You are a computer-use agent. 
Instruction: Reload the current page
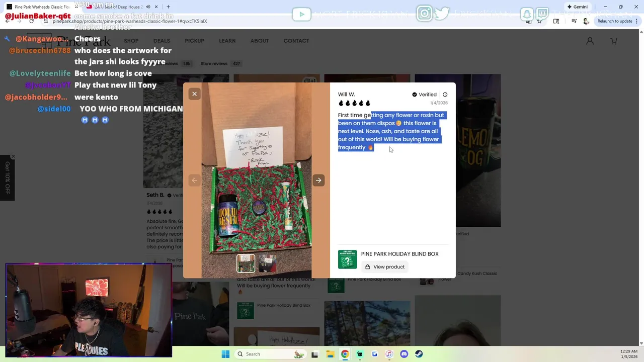(31, 21)
